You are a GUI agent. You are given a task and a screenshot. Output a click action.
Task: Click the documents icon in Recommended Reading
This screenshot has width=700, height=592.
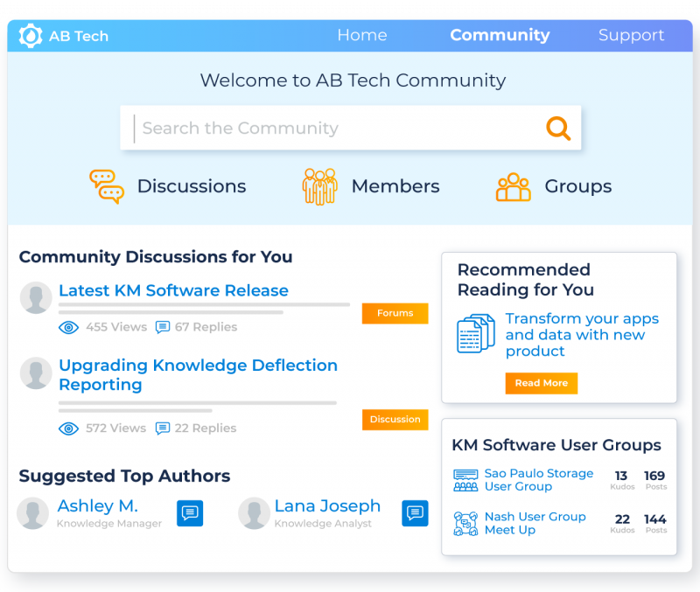coord(476,334)
